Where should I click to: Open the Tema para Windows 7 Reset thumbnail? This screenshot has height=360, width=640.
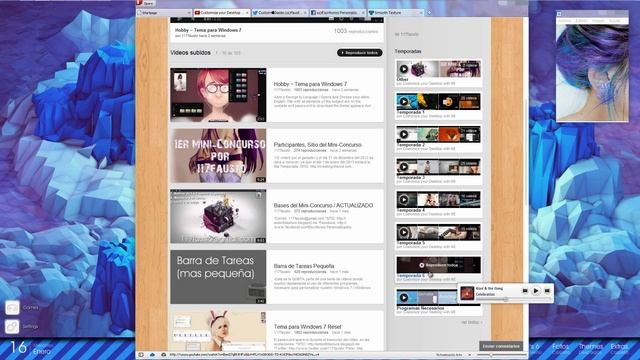click(218, 331)
